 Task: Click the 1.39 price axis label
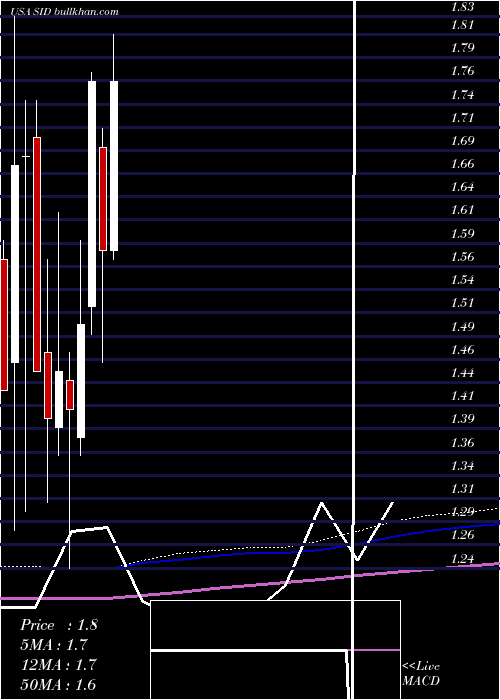462,419
